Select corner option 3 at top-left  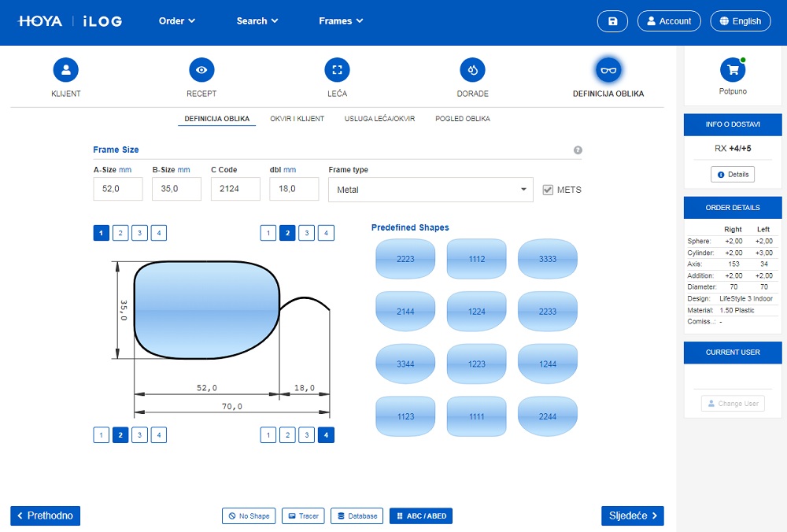[139, 233]
